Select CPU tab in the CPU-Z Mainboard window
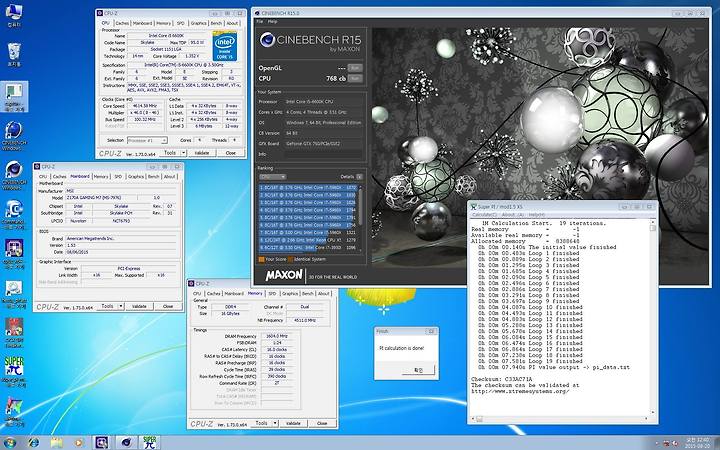720x450 pixels. tap(43, 176)
